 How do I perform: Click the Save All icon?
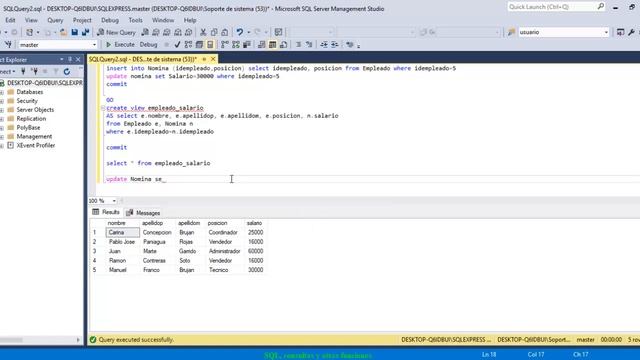(85, 32)
